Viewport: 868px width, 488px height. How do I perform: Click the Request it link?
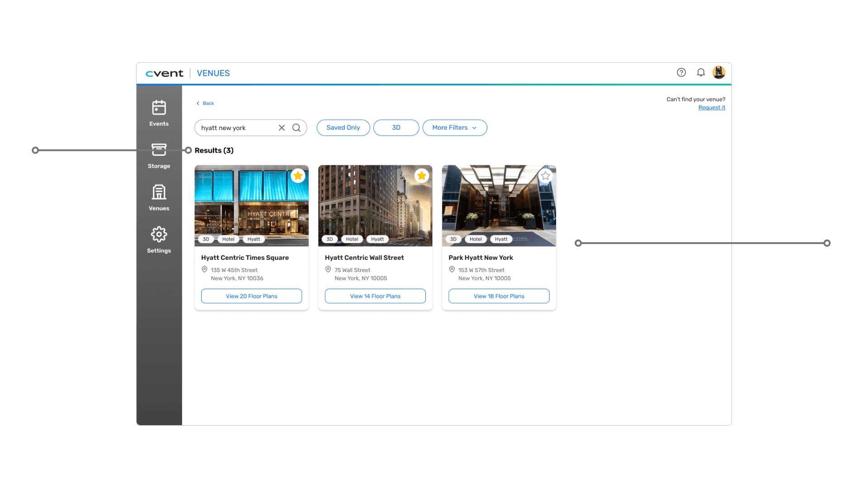712,108
